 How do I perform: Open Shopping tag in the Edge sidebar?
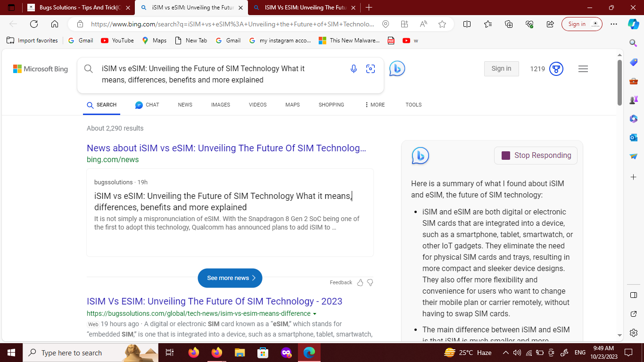click(634, 63)
